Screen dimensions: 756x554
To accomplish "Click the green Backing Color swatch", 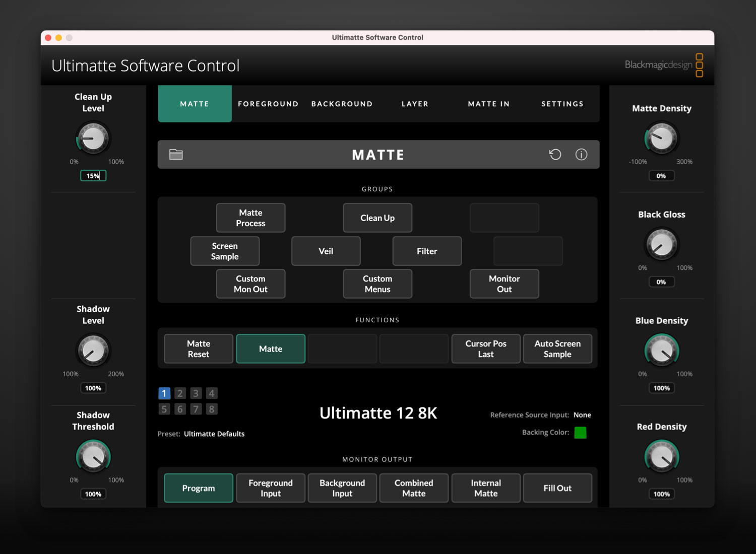I will point(580,433).
